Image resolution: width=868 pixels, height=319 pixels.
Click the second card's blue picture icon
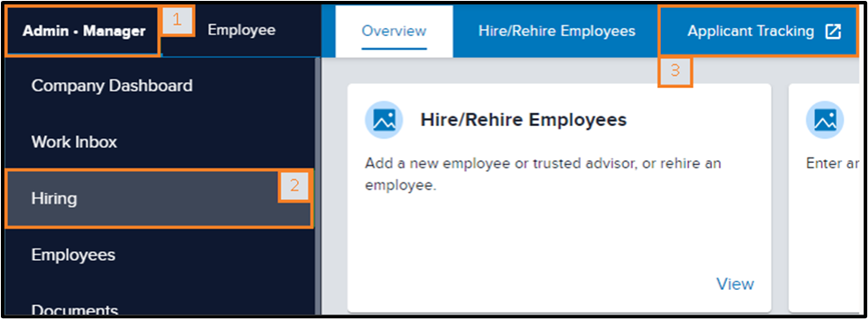point(825,120)
